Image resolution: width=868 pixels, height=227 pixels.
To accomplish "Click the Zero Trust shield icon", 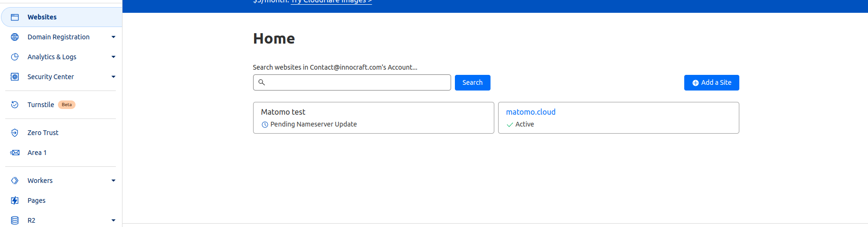I will [15, 133].
